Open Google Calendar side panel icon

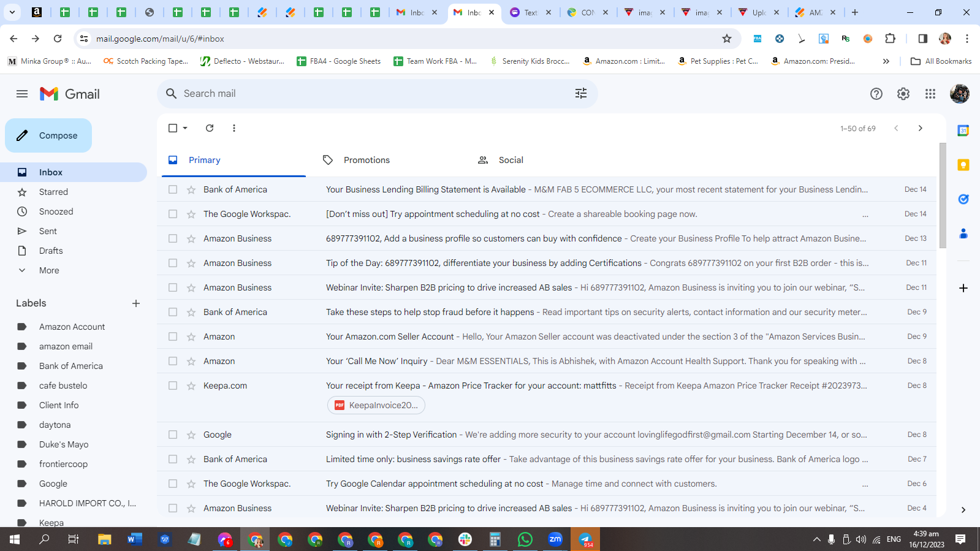pos(963,131)
